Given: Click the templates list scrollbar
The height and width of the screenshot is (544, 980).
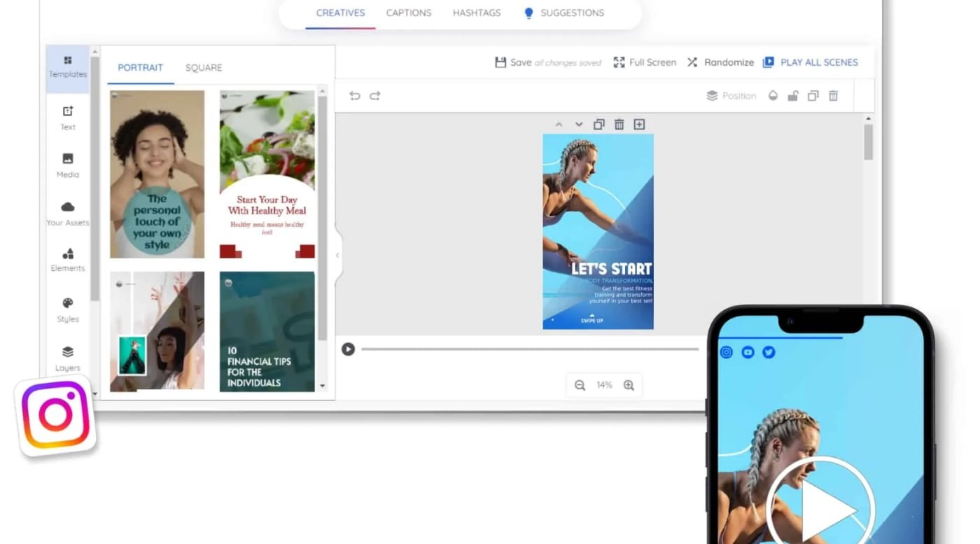Looking at the screenshot, I should tap(322, 218).
